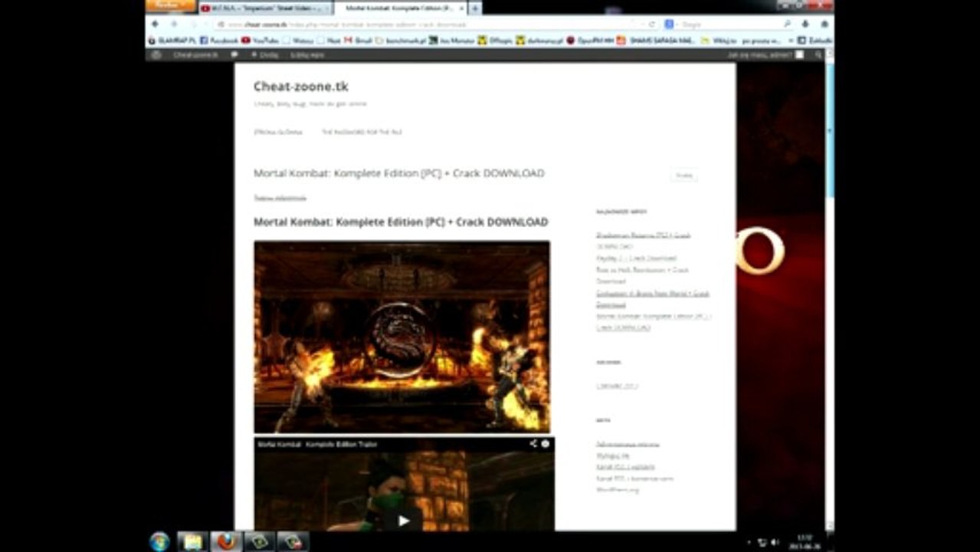Open the first recent post link in the sidebar
Image resolution: width=980 pixels, height=552 pixels.
[x=643, y=241]
